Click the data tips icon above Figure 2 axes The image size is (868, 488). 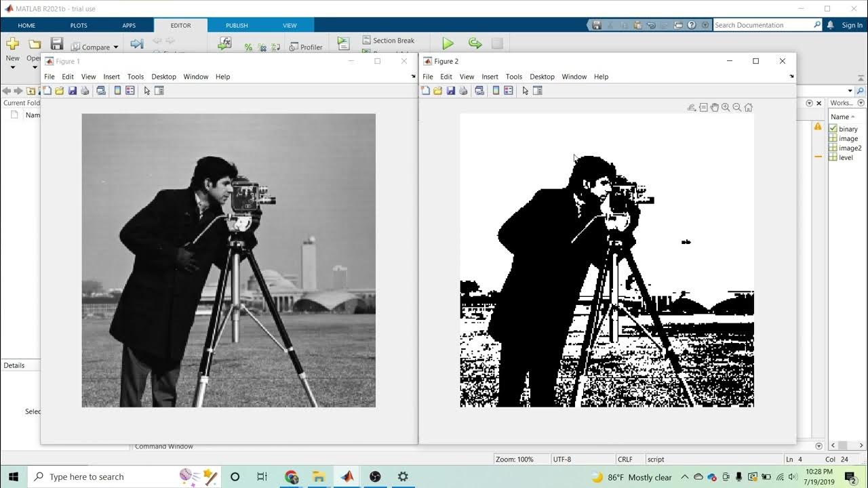point(703,107)
